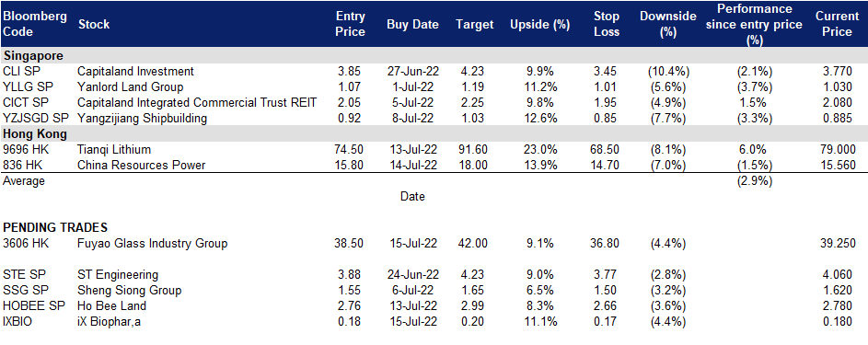Viewport: 868px width, 345px height.
Task: Click the ST Engineering entry price 3.88
Action: (x=351, y=275)
